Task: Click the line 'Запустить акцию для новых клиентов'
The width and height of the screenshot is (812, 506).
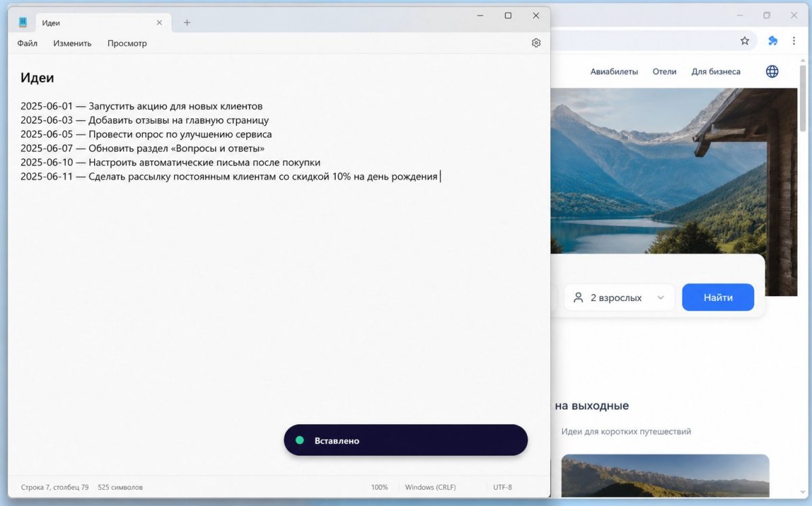Action: [x=141, y=106]
